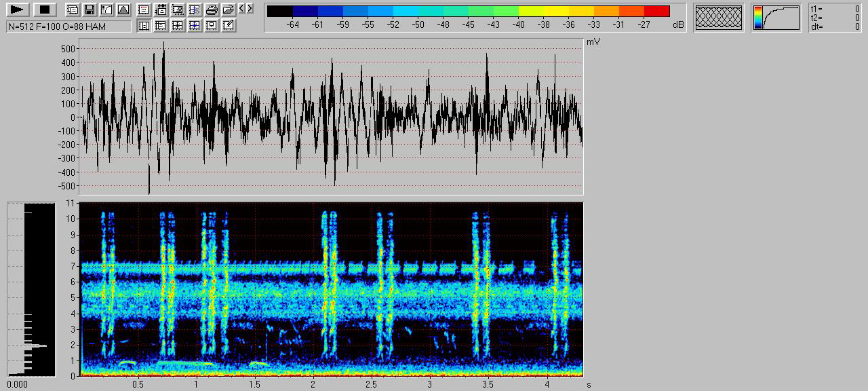Click the pencil edit icon

pyautogui.click(x=229, y=26)
